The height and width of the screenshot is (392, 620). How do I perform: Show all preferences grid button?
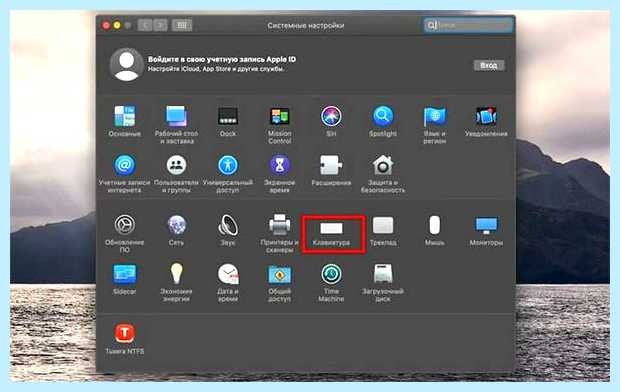[182, 25]
